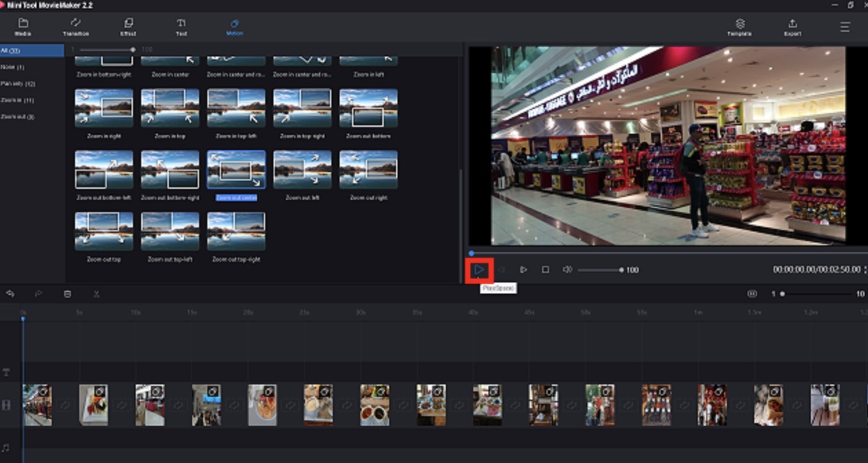Pick the Zoom out right motion

[369, 169]
